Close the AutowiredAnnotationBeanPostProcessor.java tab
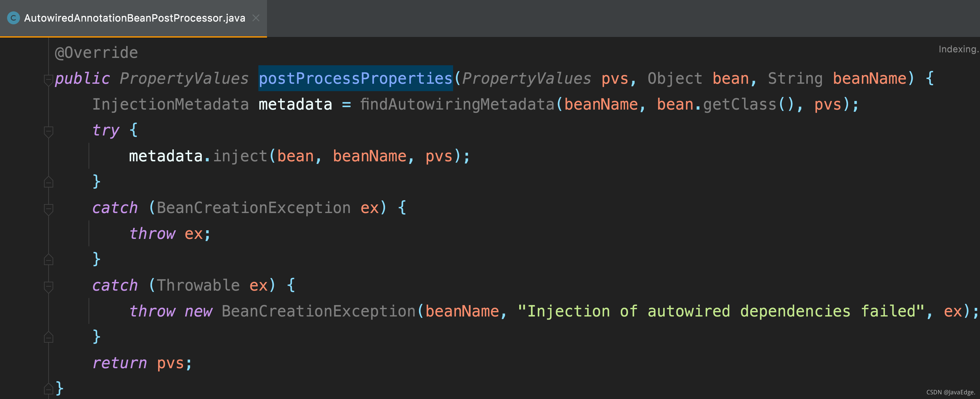 tap(256, 18)
